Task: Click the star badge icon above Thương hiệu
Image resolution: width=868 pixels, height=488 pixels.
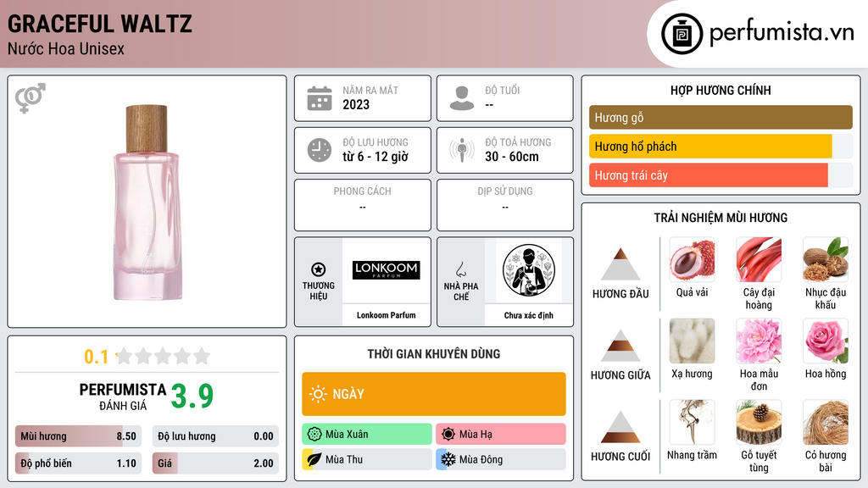Action: tap(319, 269)
